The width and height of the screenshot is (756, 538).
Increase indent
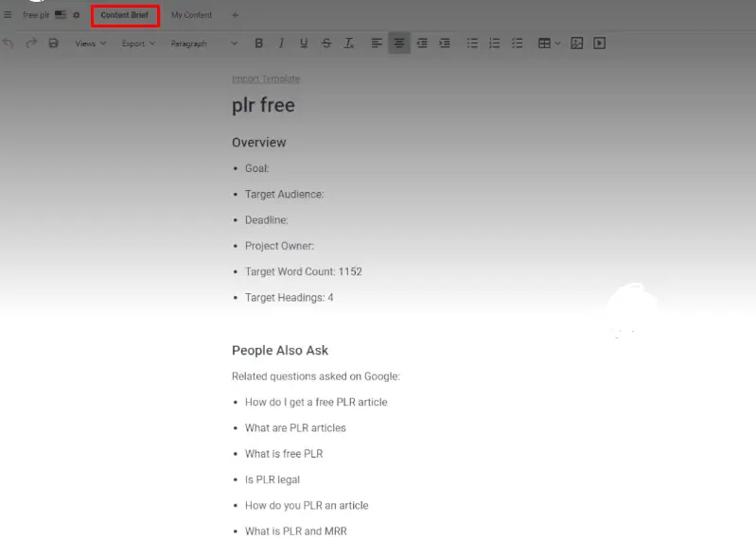click(x=445, y=43)
